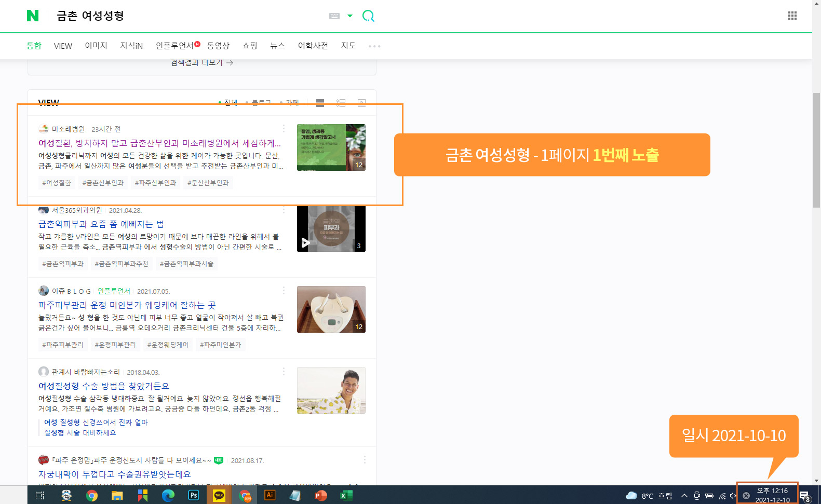Screen dimensions: 821x504
Task: Open options menu for the 여성질성형 수술 post
Action: [x=284, y=371]
